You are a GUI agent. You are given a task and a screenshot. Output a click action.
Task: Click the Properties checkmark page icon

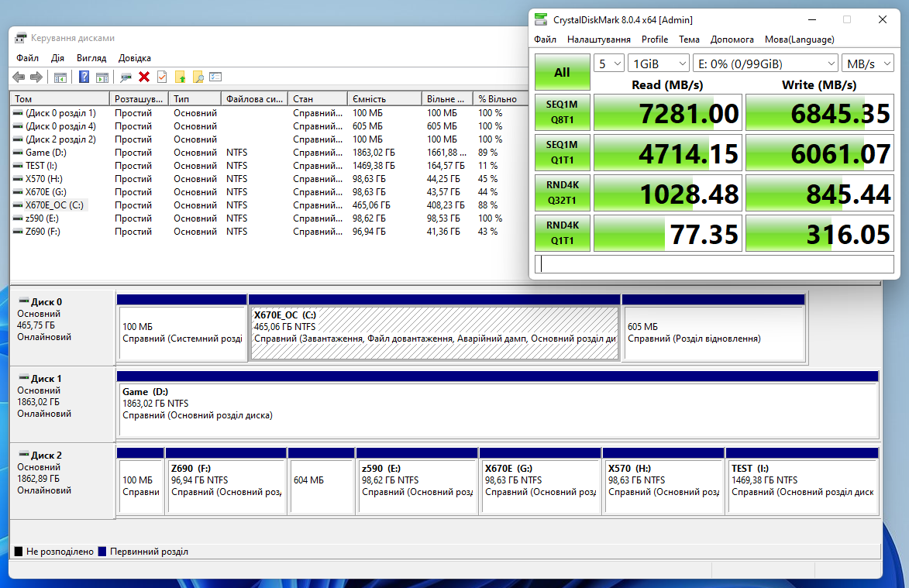pos(162,77)
